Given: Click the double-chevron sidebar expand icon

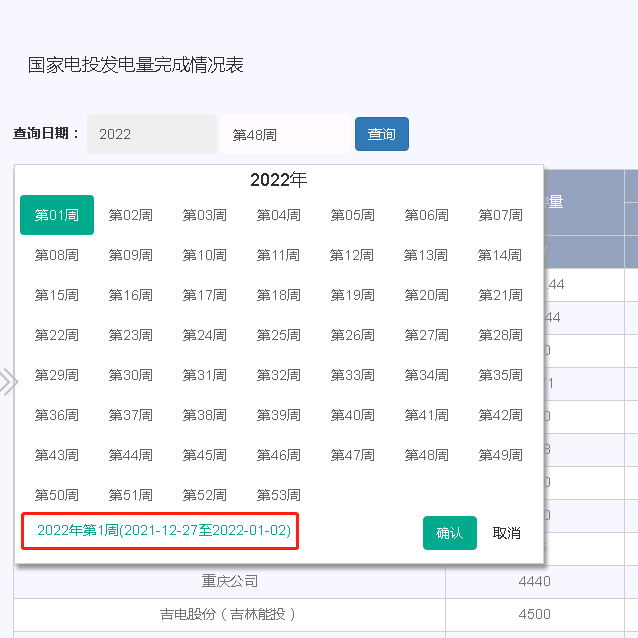Looking at the screenshot, I should click(x=8, y=382).
